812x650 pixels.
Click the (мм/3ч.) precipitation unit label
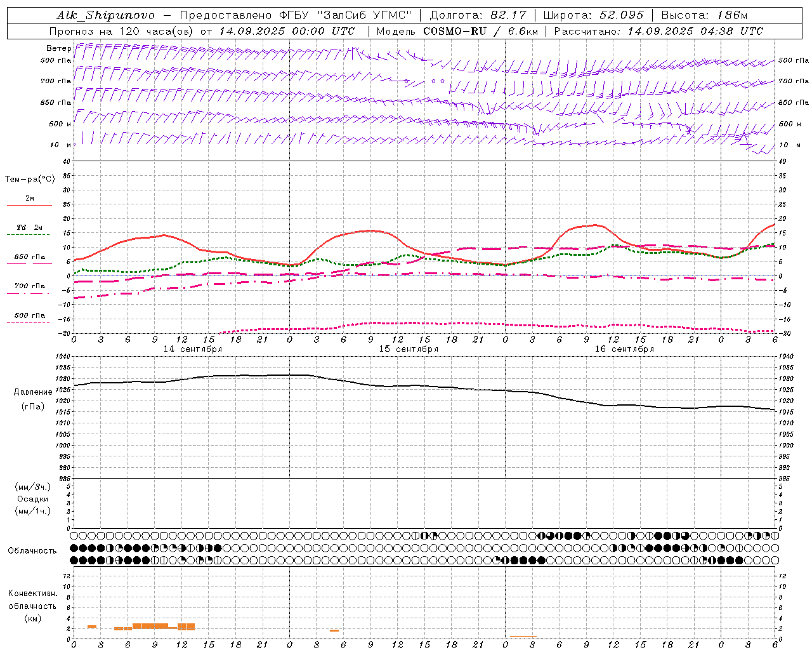(x=32, y=487)
